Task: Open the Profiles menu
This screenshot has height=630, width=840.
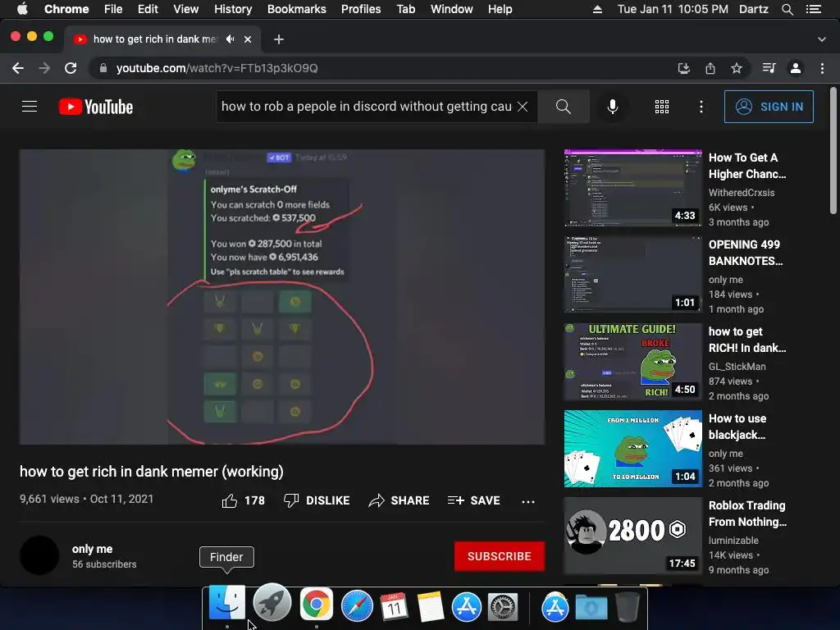Action: point(361,9)
